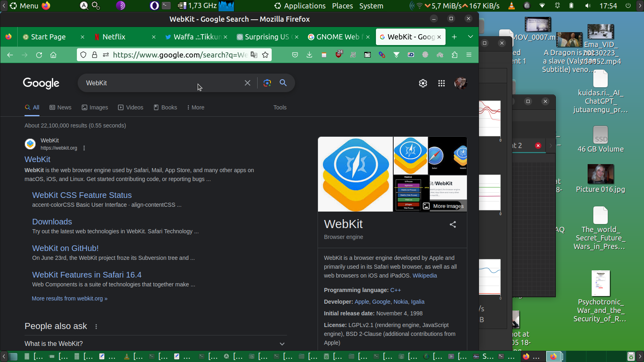Switch to the Waffa Tikkun Twitter tab
The image size is (644, 362).
196,37
